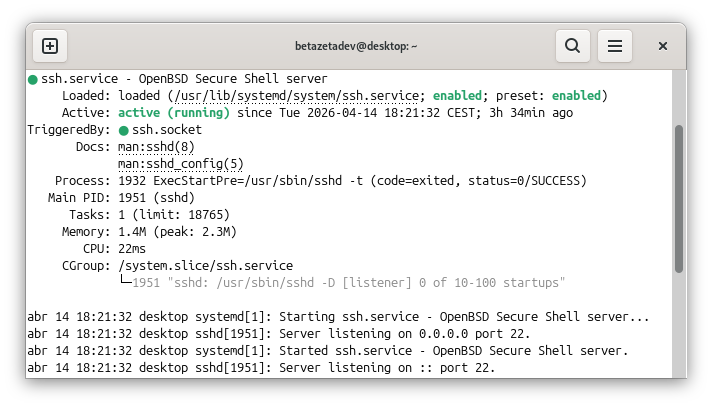Click the green status dot before ssh.service
Viewport: 712px width, 407px height.
tap(33, 78)
